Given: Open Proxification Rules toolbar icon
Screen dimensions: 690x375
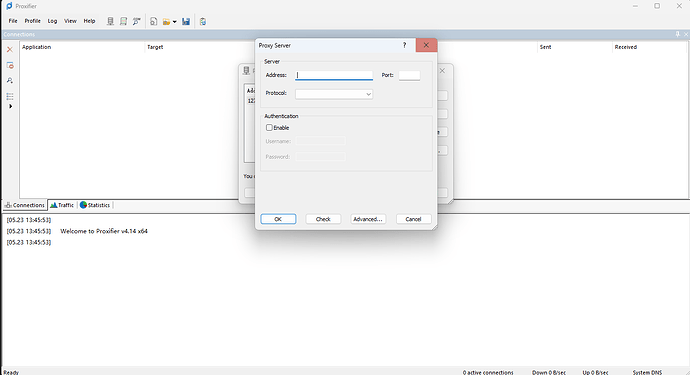Looking at the screenshot, I should pyautogui.click(x=124, y=21).
